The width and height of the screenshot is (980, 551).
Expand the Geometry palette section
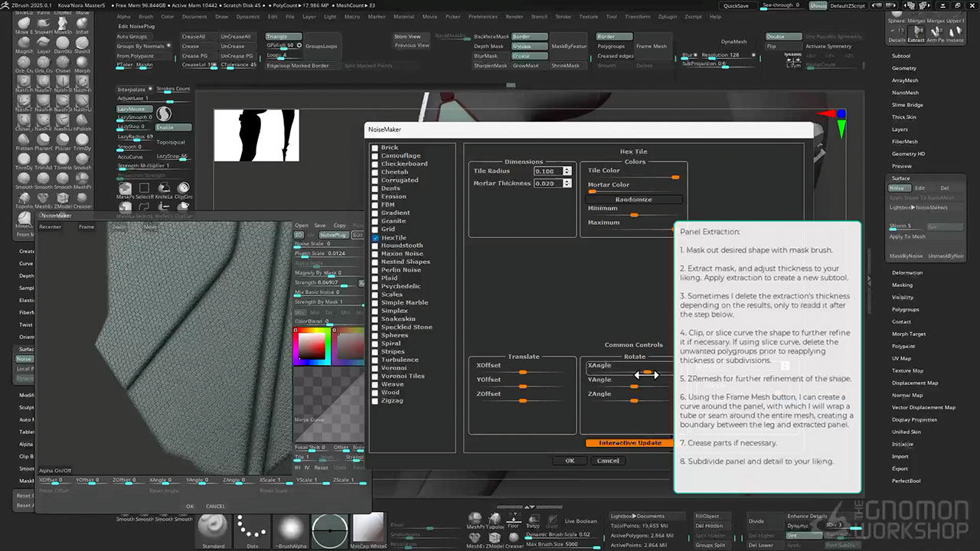tap(904, 68)
